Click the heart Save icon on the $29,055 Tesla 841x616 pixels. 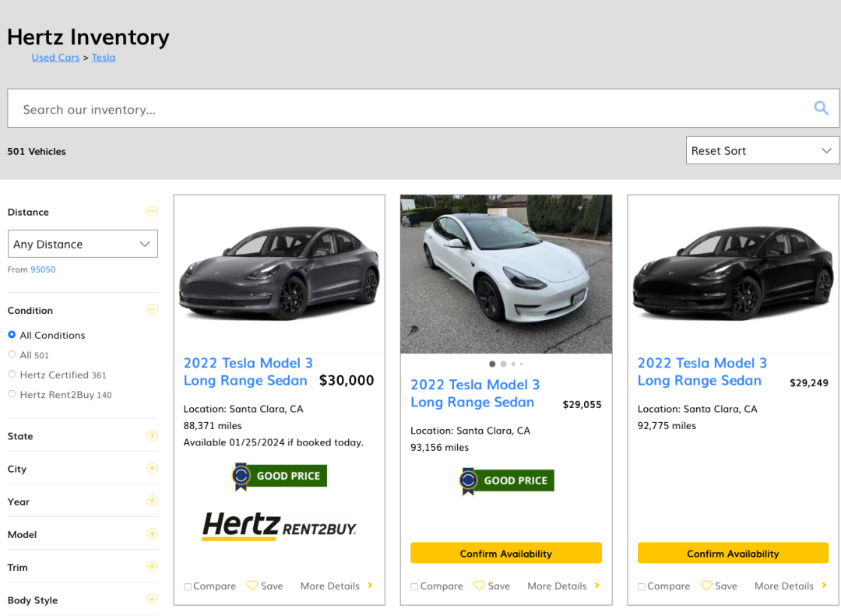click(x=479, y=586)
